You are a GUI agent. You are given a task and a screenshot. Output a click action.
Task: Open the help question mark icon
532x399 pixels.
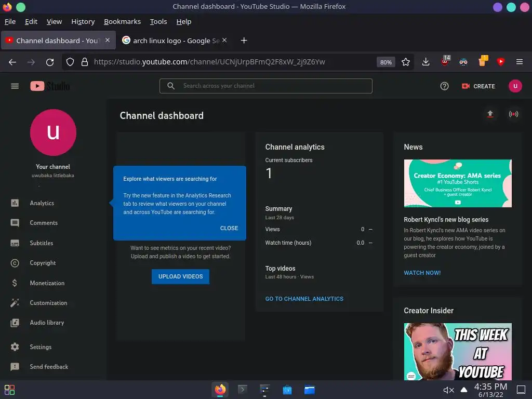pyautogui.click(x=444, y=86)
